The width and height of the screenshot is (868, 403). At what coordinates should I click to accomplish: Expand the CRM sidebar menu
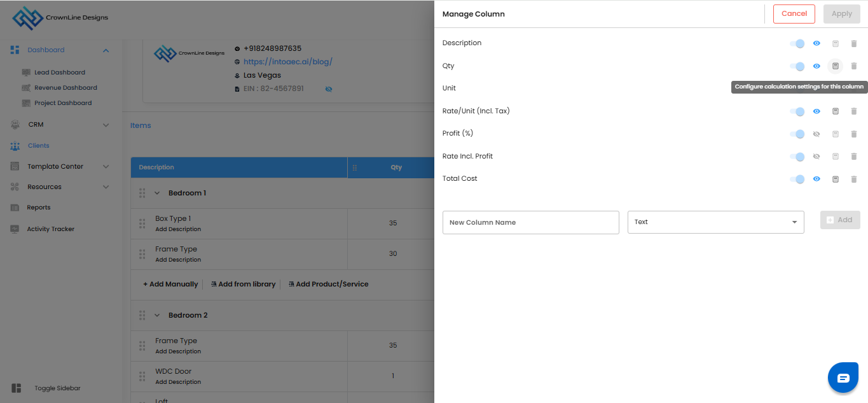pos(106,125)
